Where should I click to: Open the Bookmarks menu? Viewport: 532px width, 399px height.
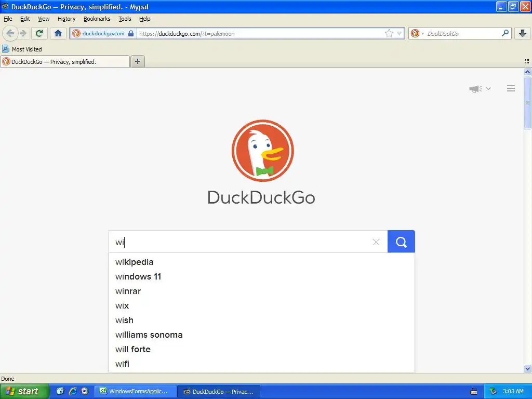(x=97, y=19)
